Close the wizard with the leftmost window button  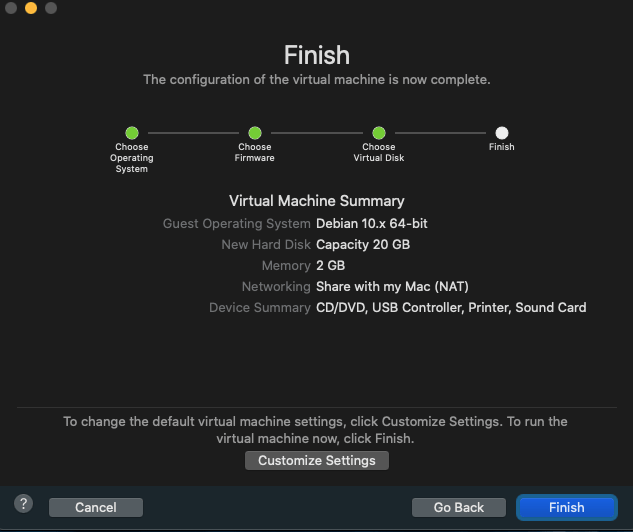(x=10, y=8)
